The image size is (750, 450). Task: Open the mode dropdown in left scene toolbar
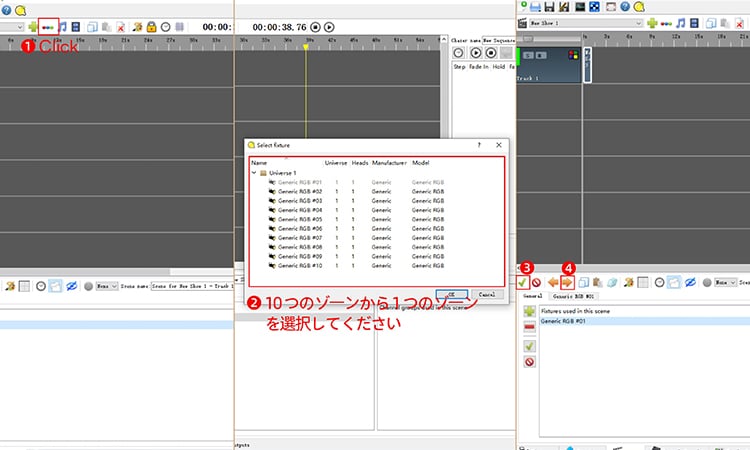point(107,286)
